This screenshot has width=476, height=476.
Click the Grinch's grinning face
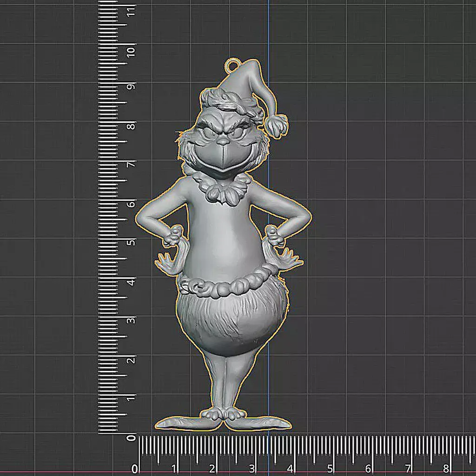[x=224, y=147]
